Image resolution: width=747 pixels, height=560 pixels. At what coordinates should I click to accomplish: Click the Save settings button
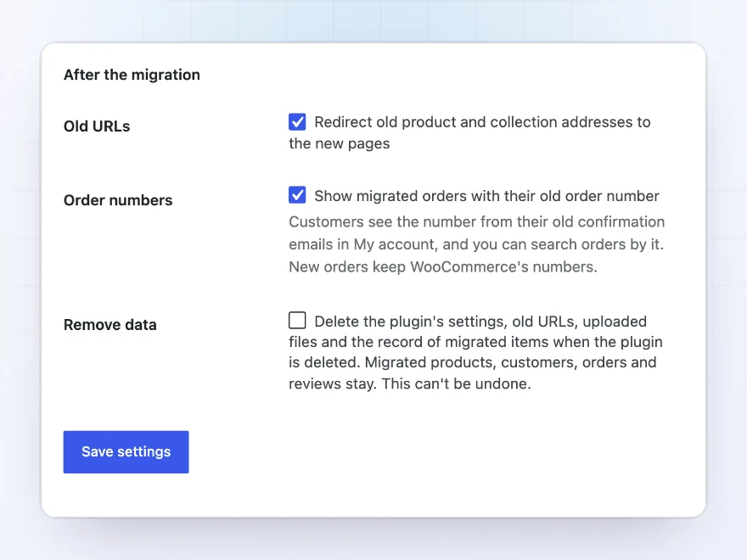[x=126, y=452]
